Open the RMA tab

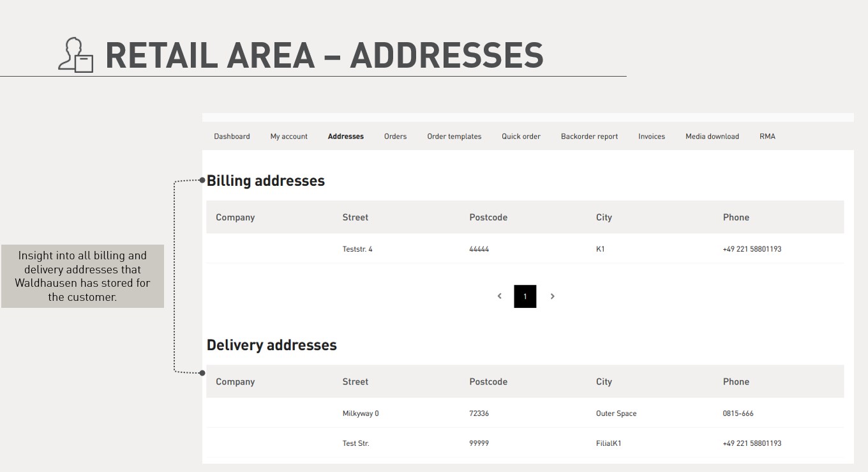coord(767,137)
